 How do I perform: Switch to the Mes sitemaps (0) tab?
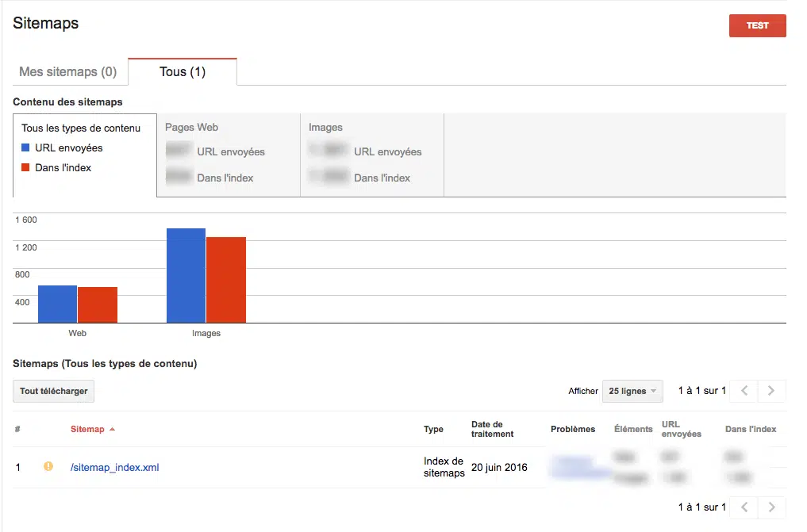(68, 71)
